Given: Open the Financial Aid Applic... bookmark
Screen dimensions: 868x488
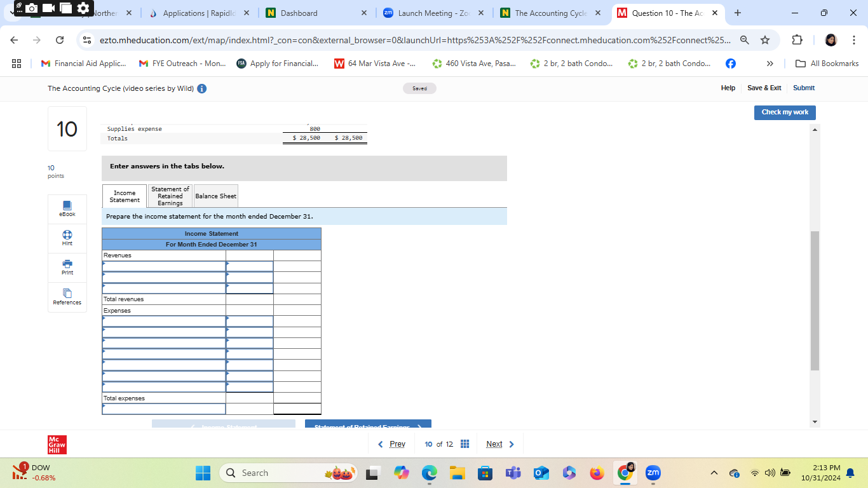Looking at the screenshot, I should 83,64.
